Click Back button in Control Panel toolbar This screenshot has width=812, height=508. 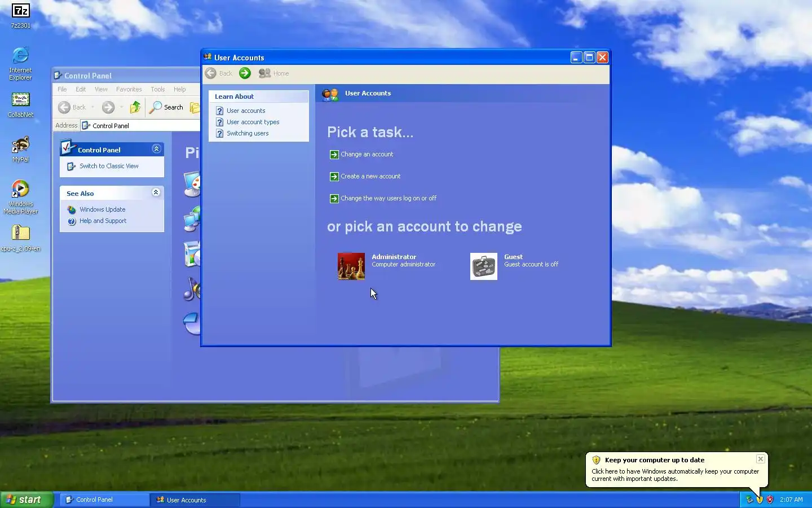point(72,107)
